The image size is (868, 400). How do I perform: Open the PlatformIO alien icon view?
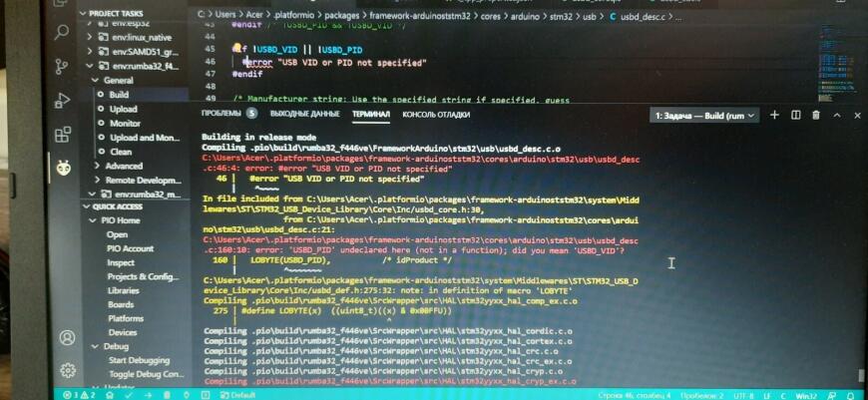[64, 168]
